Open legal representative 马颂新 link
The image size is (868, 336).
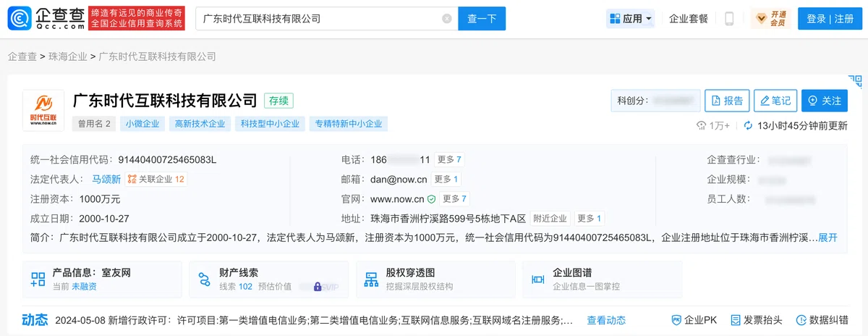click(x=106, y=179)
